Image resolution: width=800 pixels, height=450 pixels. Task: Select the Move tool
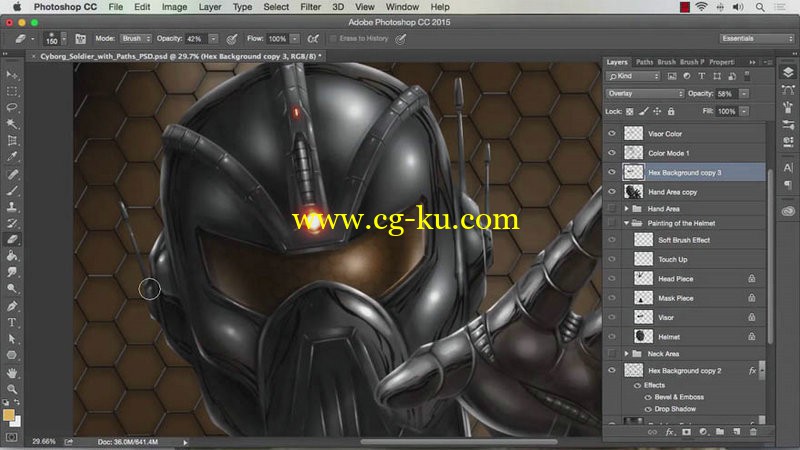[12, 76]
